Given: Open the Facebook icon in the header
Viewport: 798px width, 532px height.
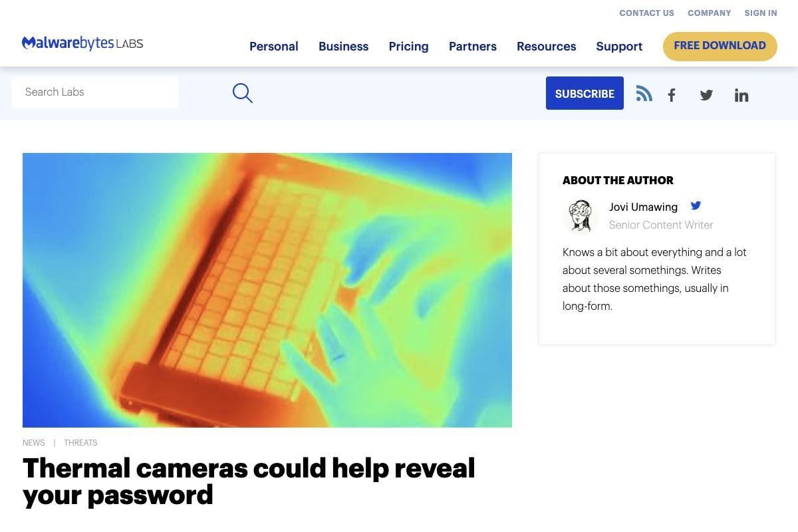Looking at the screenshot, I should (672, 96).
